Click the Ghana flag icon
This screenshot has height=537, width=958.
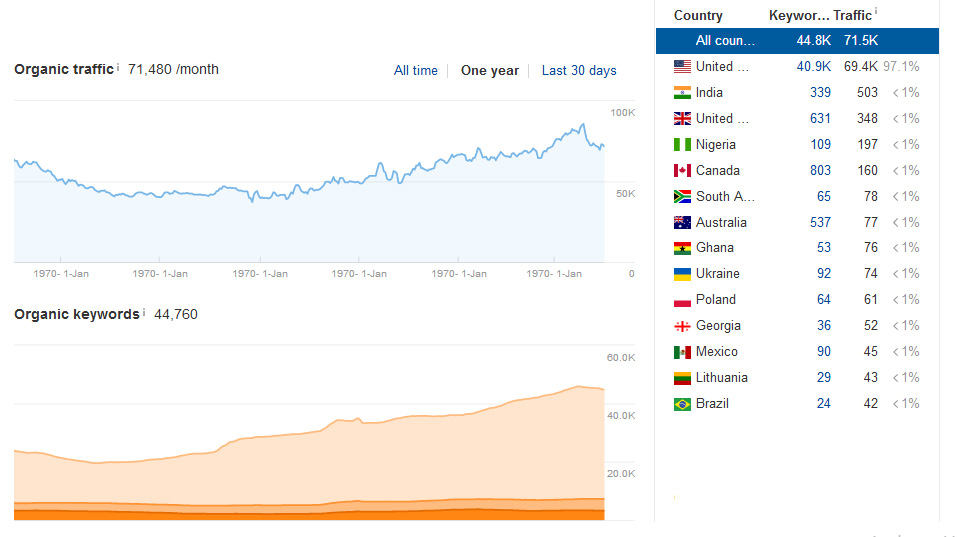[682, 248]
